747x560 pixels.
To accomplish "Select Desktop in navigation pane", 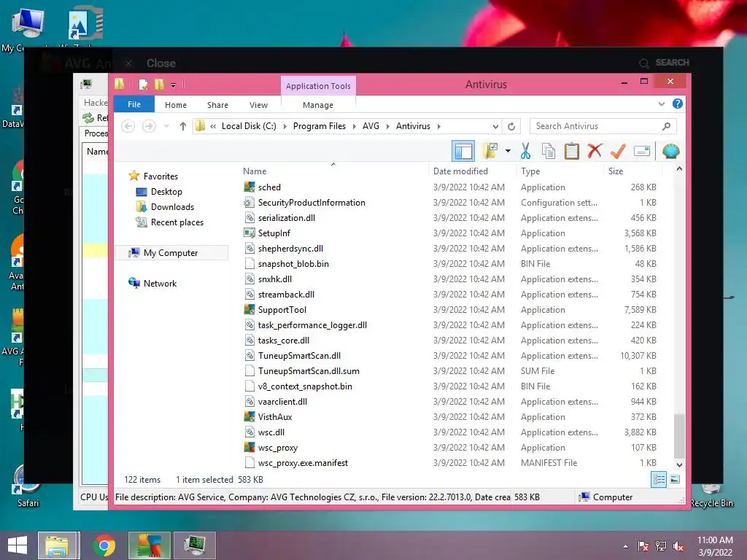I will [x=166, y=192].
